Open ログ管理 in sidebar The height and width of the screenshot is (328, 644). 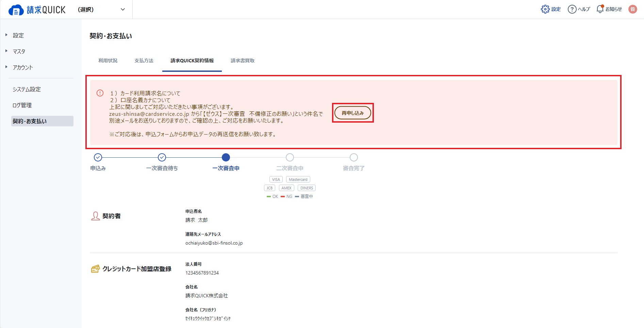[22, 105]
